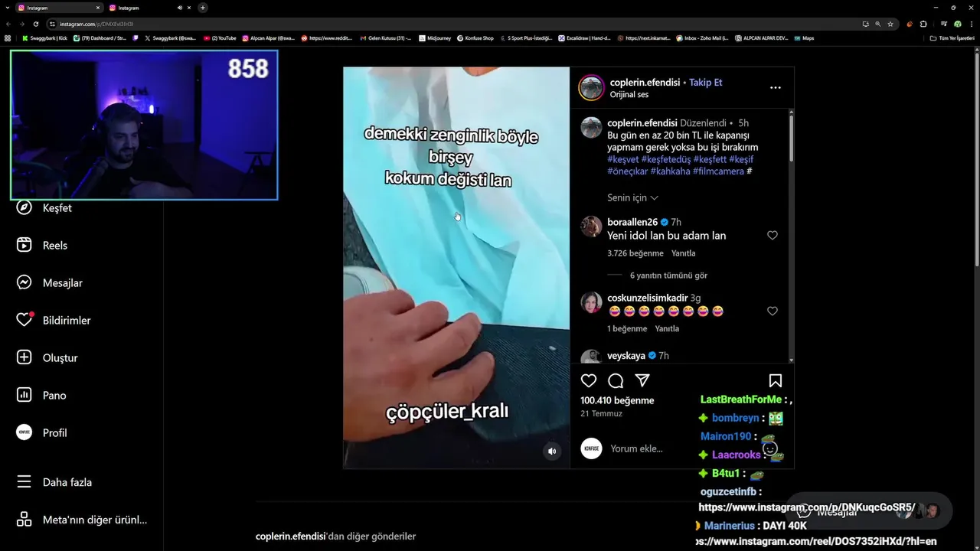Click the zoom magnifier icon in the address bar
980x551 pixels.
tap(878, 24)
